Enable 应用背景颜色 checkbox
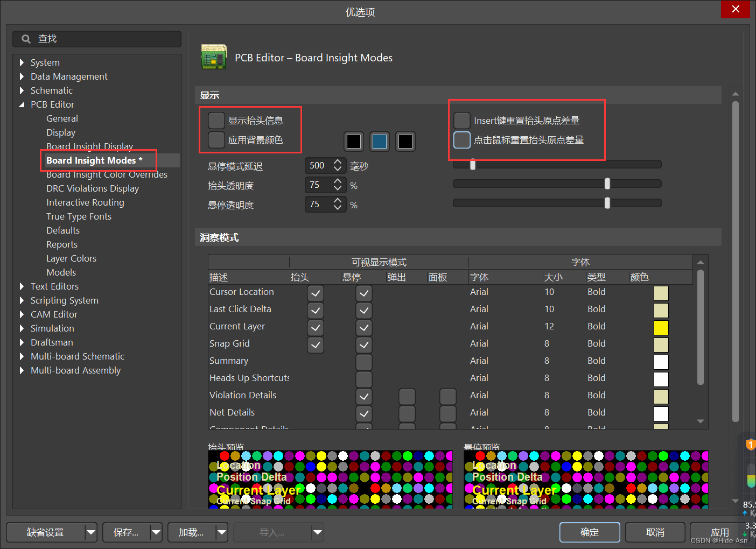This screenshot has width=756, height=549. 216,140
